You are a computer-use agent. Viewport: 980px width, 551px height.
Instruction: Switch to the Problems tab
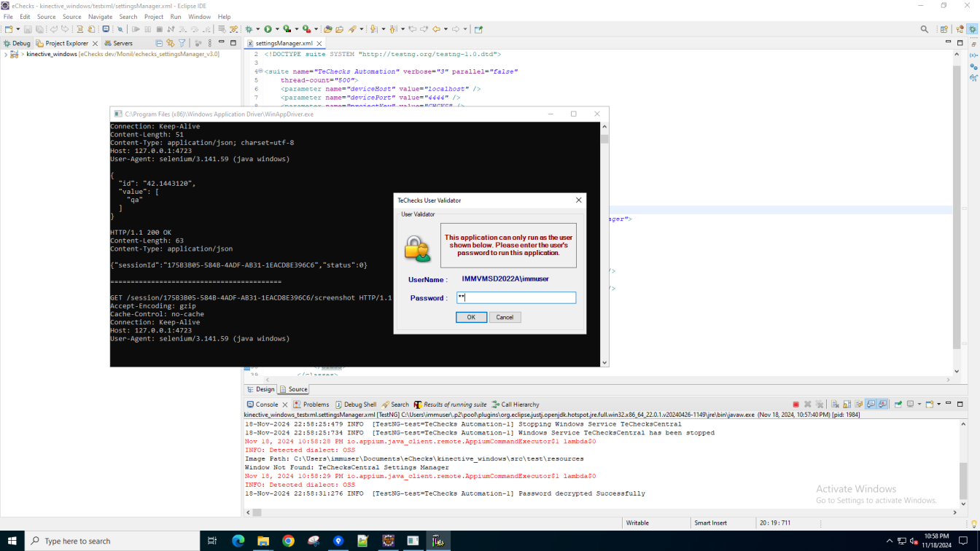click(311, 405)
